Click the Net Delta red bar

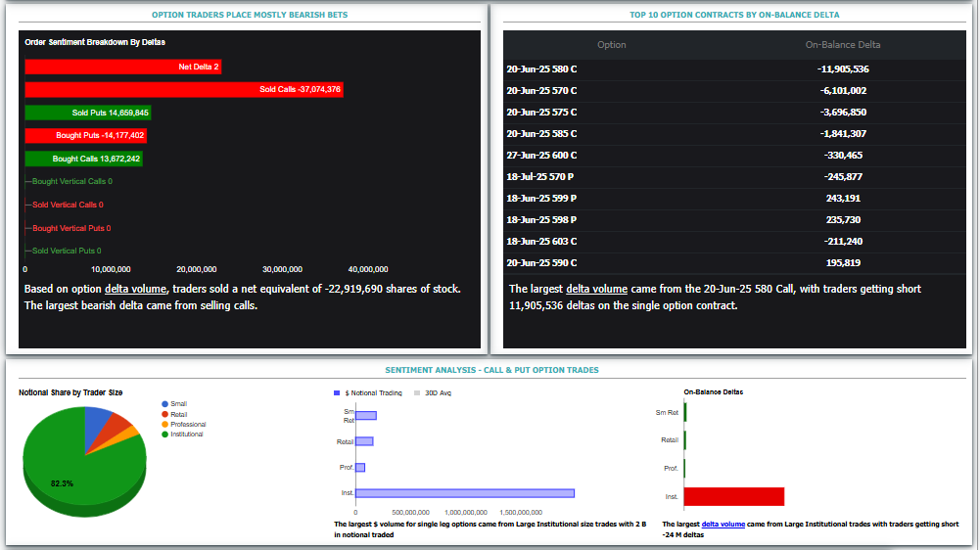click(123, 67)
